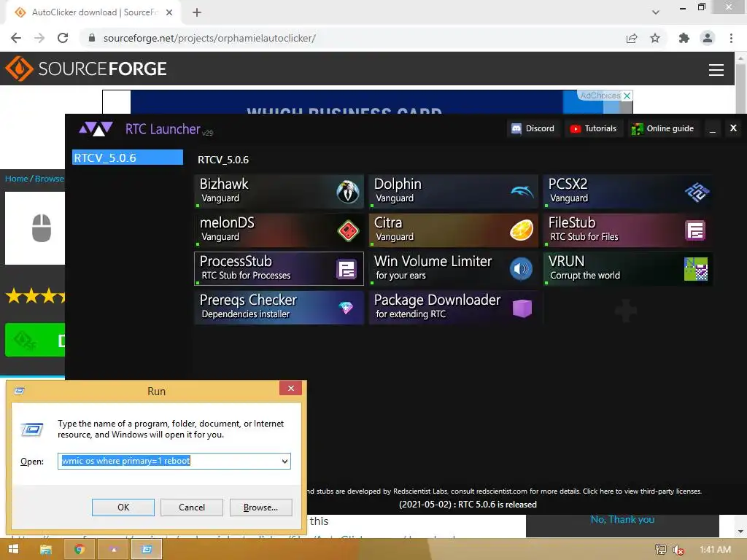747x560 pixels.
Task: Launch melonDS Vanguard tile
Action: pyautogui.click(x=279, y=230)
